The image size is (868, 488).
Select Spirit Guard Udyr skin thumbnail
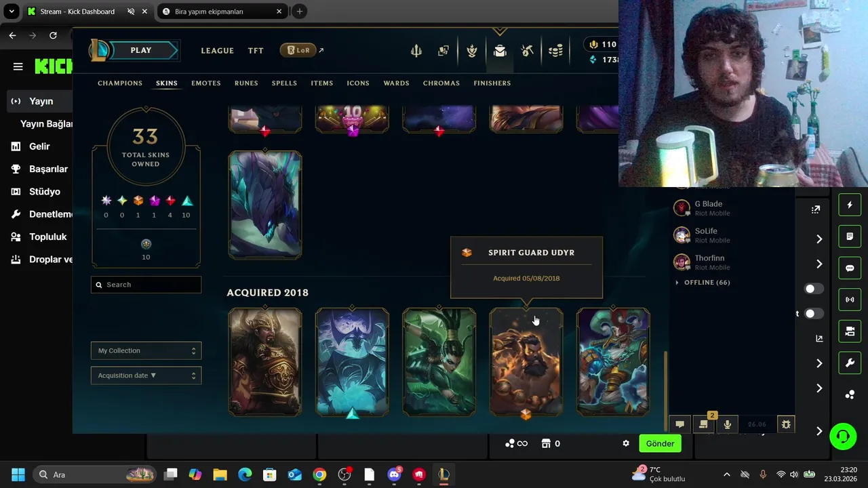pyautogui.click(x=526, y=362)
